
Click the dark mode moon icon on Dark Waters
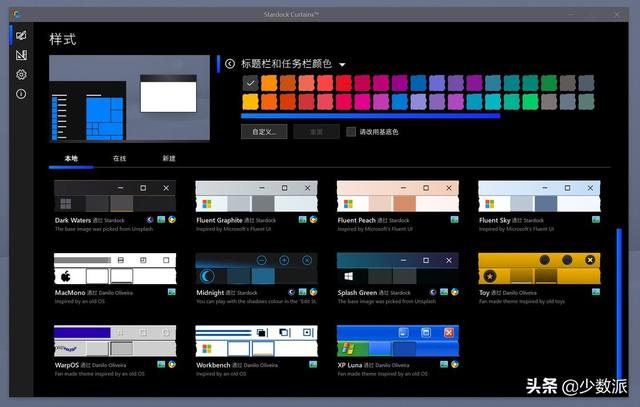click(150, 220)
